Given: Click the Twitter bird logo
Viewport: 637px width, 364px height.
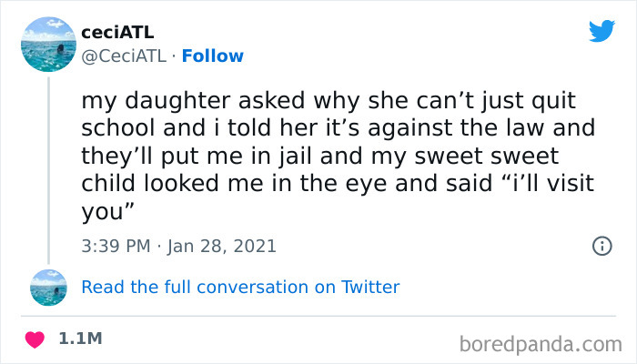Looking at the screenshot, I should (x=602, y=31).
